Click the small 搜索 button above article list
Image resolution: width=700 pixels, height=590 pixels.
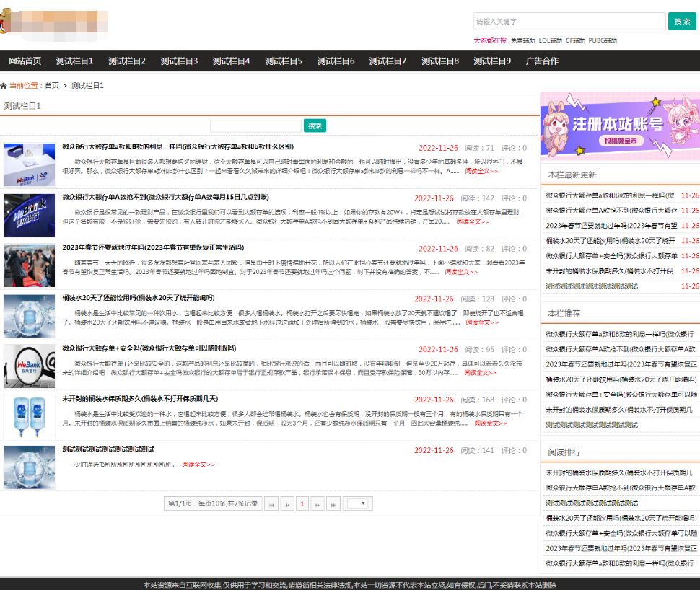point(315,126)
